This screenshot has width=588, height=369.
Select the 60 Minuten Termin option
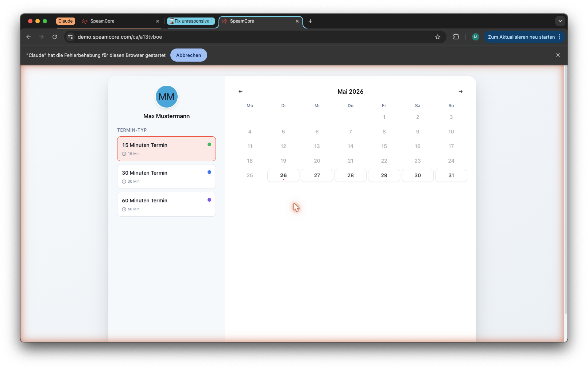tap(166, 204)
